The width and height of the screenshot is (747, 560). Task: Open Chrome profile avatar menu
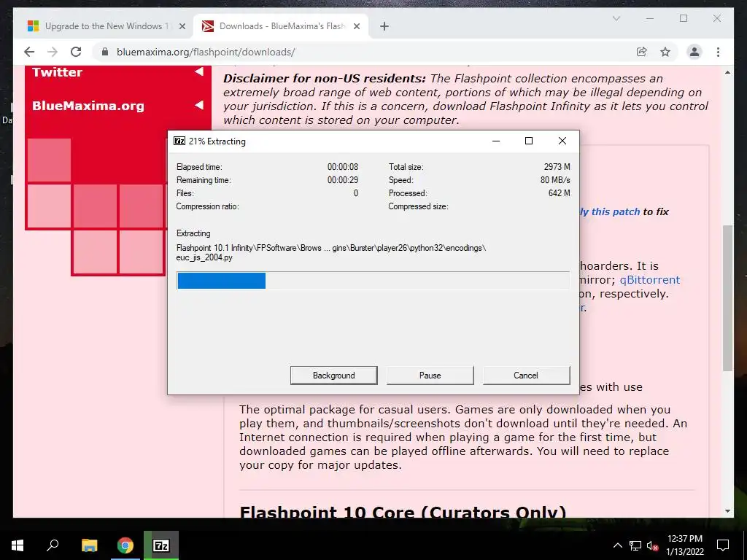[694, 52]
